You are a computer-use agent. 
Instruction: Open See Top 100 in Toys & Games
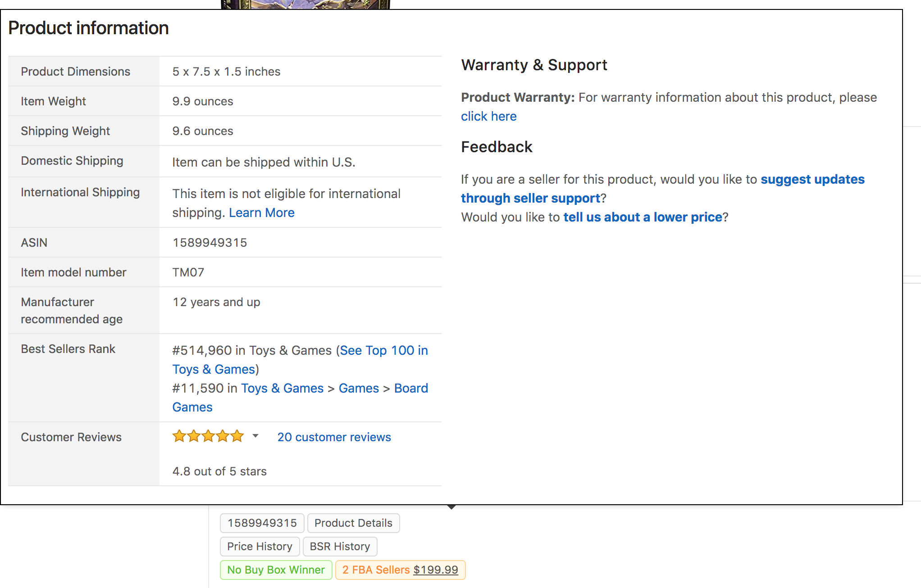pos(300,360)
